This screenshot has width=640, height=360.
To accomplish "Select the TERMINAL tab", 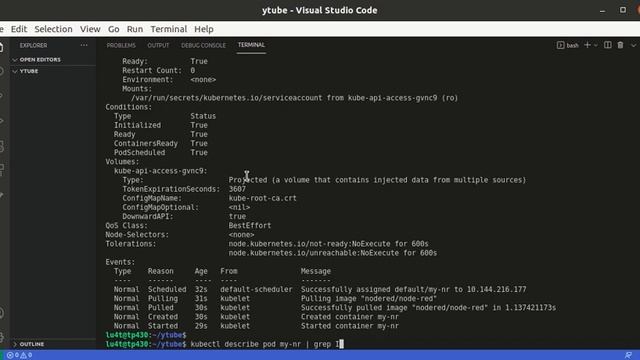I will click(x=251, y=45).
